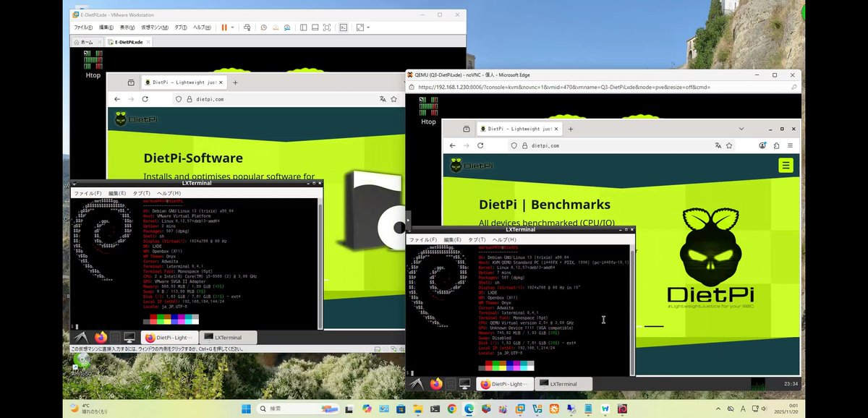Open the Htop desktop icon in the VMware guest
868x418 pixels.
point(93,64)
